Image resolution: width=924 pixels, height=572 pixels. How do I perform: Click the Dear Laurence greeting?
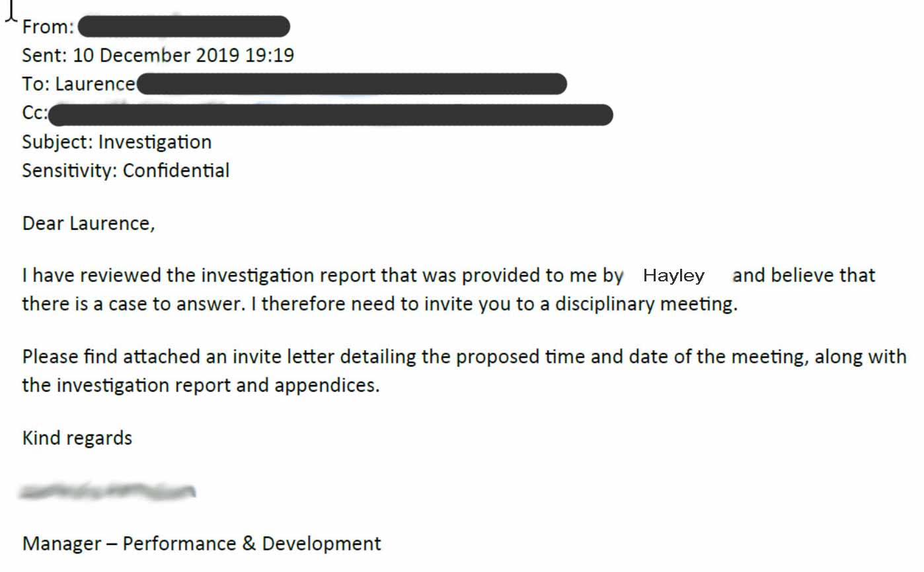89,223
